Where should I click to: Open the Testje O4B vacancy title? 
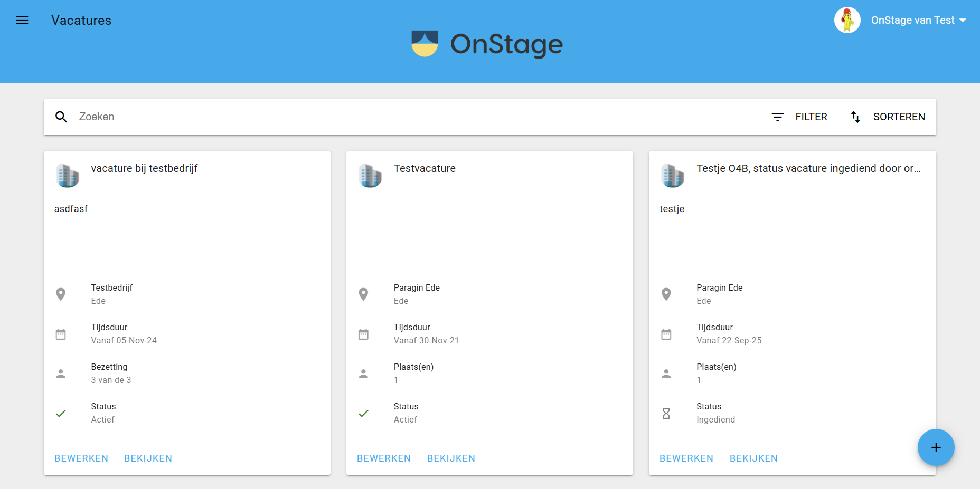[808, 168]
